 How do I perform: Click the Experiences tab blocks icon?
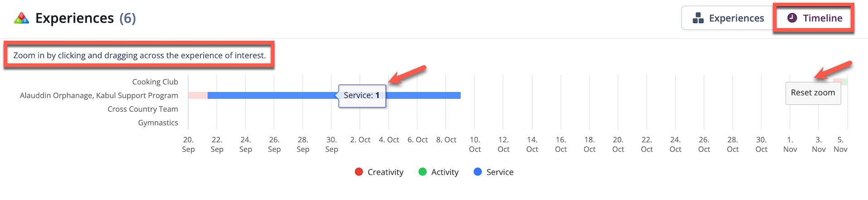[698, 18]
